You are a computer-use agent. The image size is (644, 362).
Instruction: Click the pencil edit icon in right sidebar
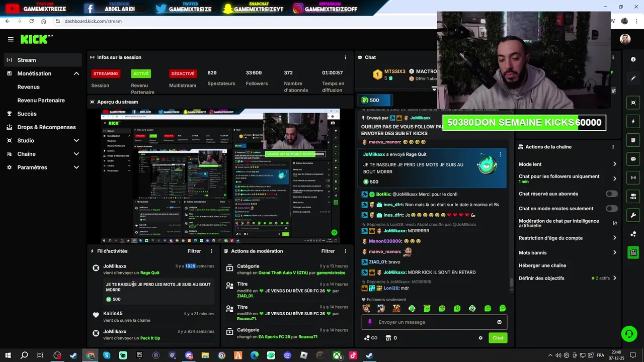633,78
